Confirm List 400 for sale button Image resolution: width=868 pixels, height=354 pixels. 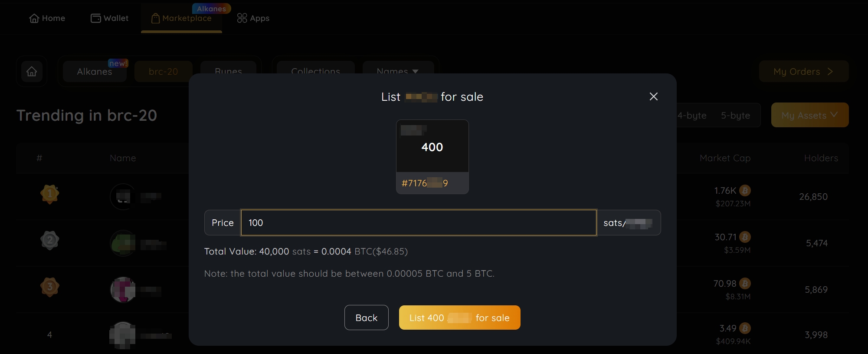459,318
